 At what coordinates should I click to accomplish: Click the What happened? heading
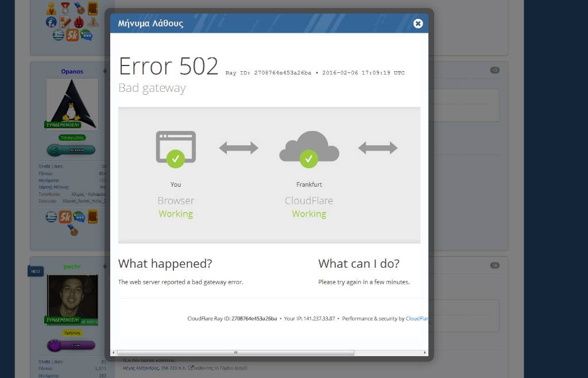(165, 264)
